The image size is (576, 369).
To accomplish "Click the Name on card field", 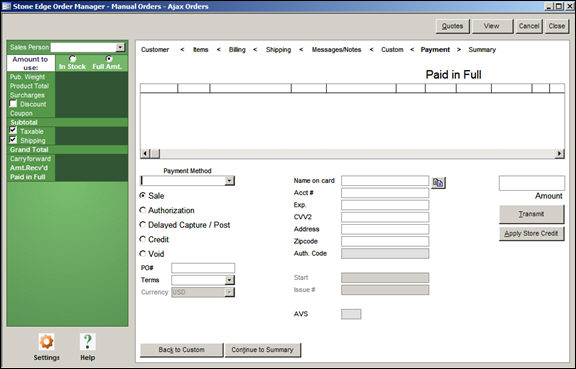I will click(x=385, y=180).
